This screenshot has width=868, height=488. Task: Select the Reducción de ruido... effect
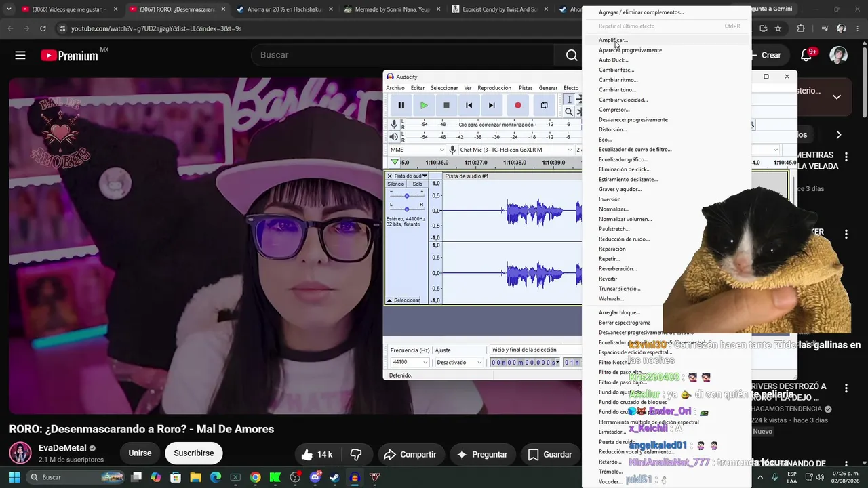pos(667,239)
